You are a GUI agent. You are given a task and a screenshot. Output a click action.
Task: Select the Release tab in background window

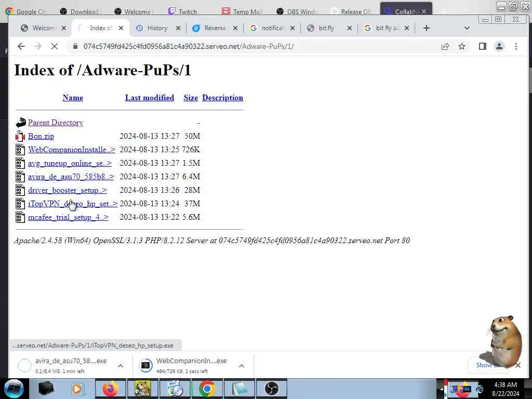coord(352,11)
